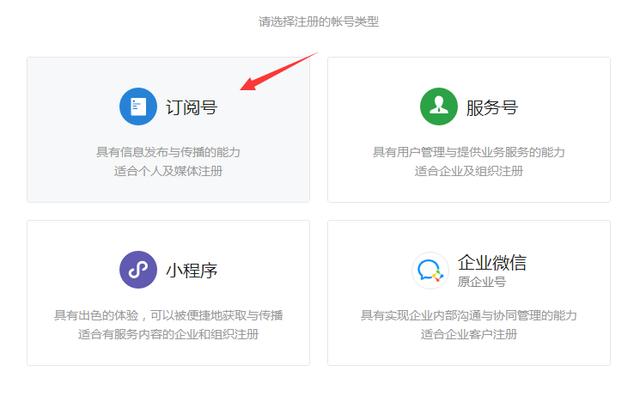
Task: Click text 具有用户管理与提供业务服务的能力
Action: point(469,152)
